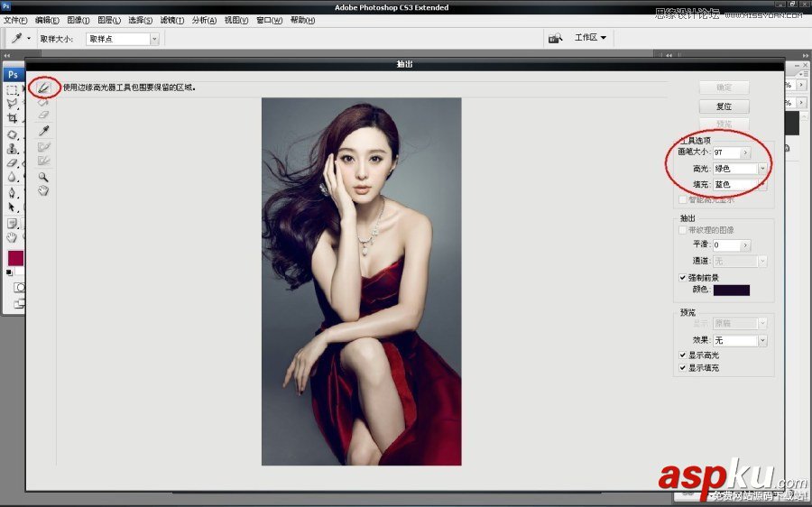Select the Hand tool in Extract dialog
This screenshot has height=507, width=812.
[x=43, y=190]
